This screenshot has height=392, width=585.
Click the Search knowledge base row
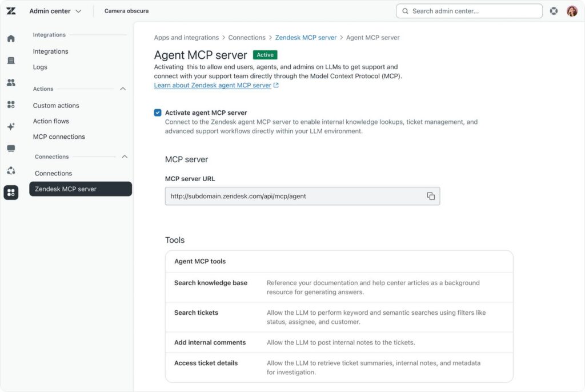click(339, 287)
